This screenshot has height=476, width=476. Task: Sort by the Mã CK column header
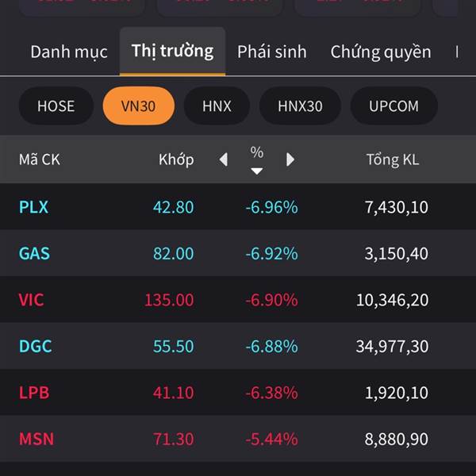[40, 159]
